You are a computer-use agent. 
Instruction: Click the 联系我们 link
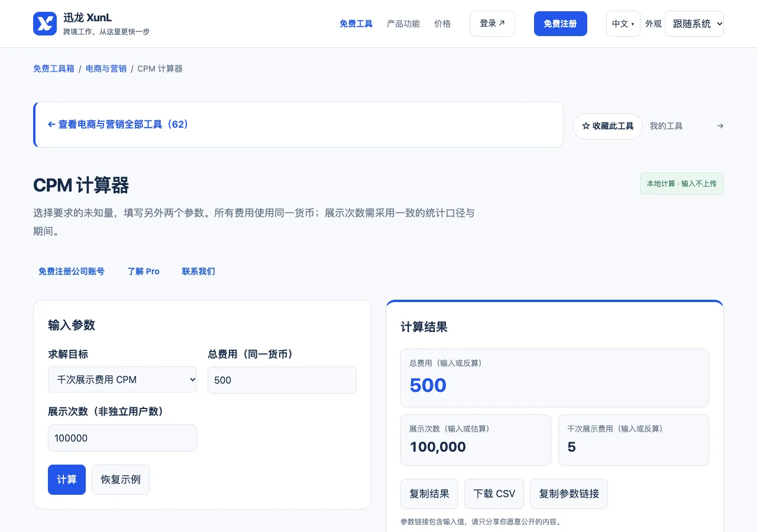point(199,271)
